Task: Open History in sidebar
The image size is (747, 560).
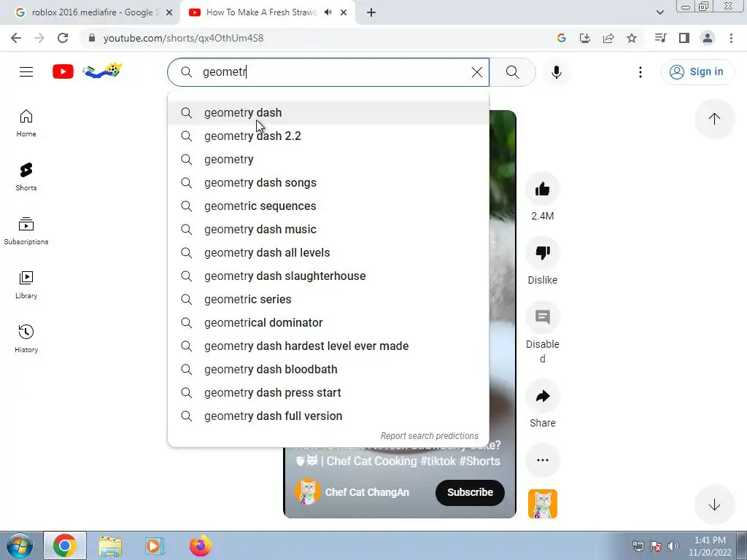Action: [x=26, y=338]
